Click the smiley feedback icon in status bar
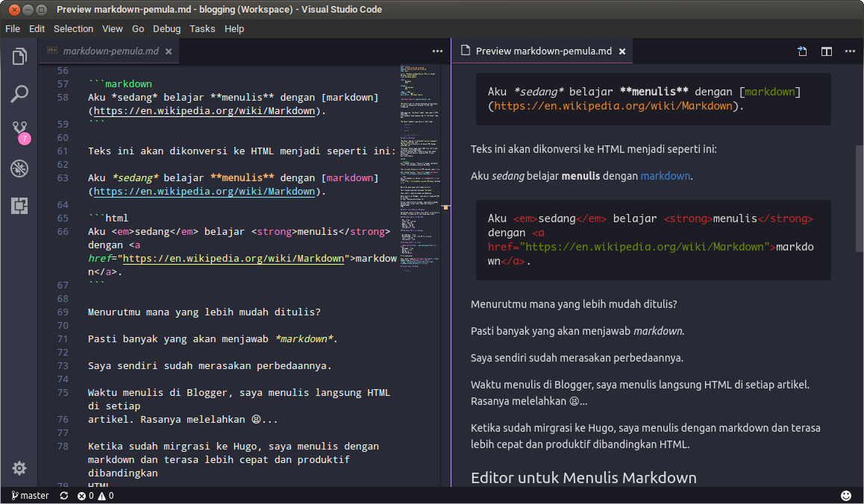The image size is (864, 504). [x=846, y=495]
